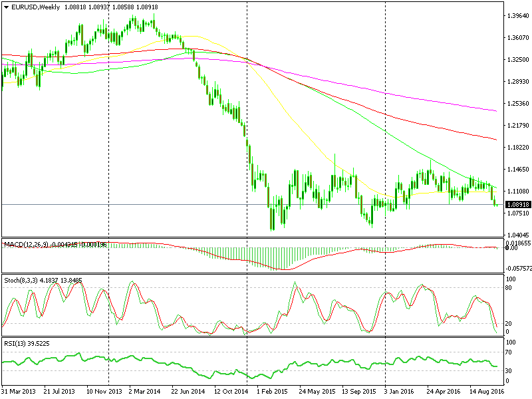Select the MACD(12,26,9) indicator label

26,244
